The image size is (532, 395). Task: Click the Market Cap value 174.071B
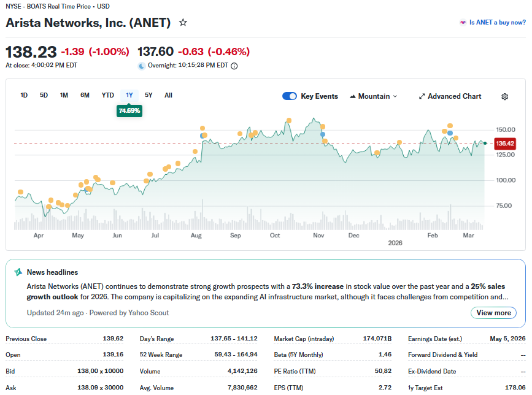[x=377, y=339]
